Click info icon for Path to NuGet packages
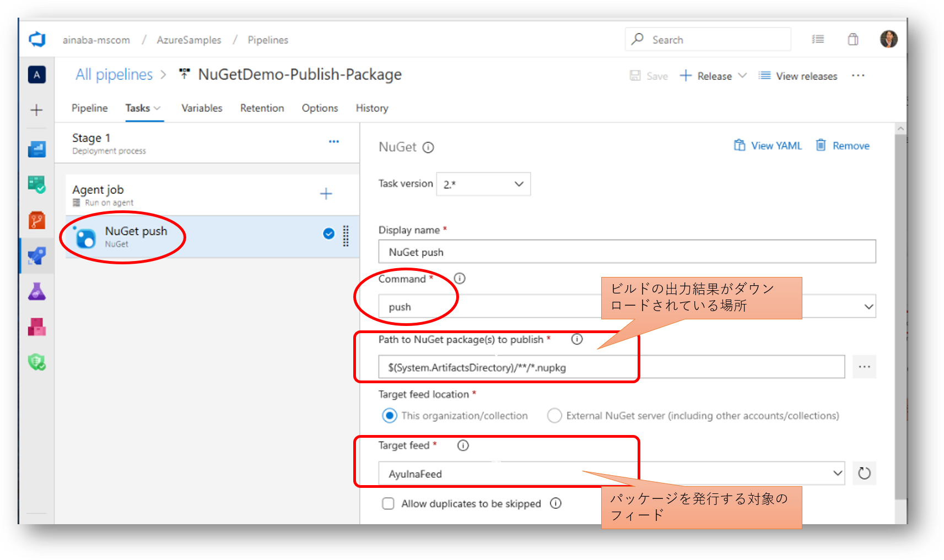This screenshot has width=944, height=560. [x=577, y=339]
